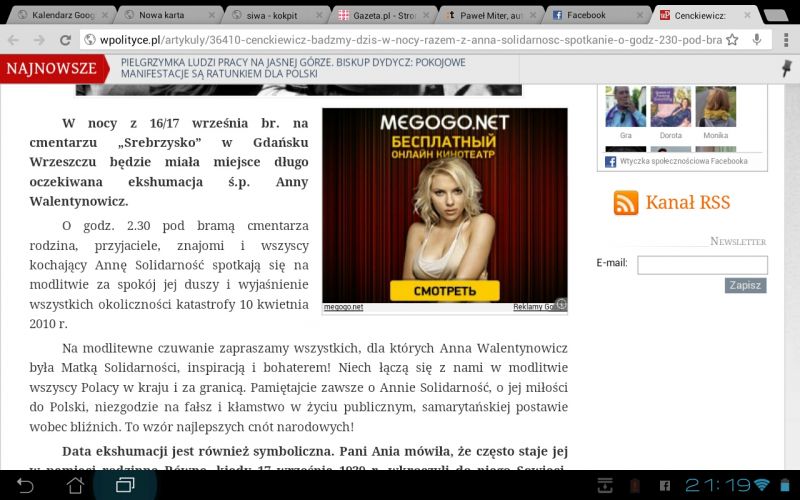Open the Kanał RSS link text
Screen dimensions: 800x500
pyautogui.click(x=688, y=203)
